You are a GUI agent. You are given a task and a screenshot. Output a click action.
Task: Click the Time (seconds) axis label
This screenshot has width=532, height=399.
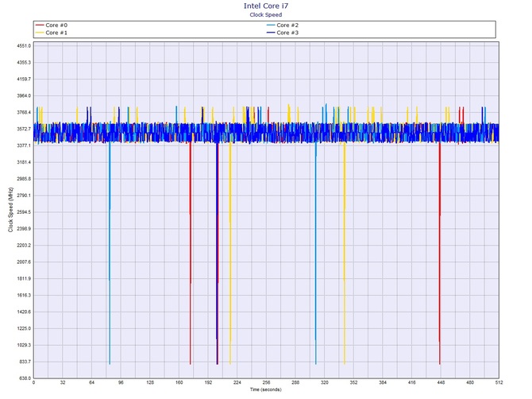tap(266, 389)
